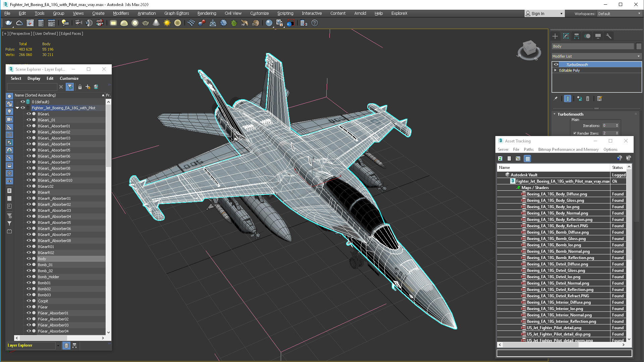Toggle visibility eye of Fighter_Jet_Boeing_EA_18G_with_Pilot layer
The image size is (644, 362).
coord(23,108)
